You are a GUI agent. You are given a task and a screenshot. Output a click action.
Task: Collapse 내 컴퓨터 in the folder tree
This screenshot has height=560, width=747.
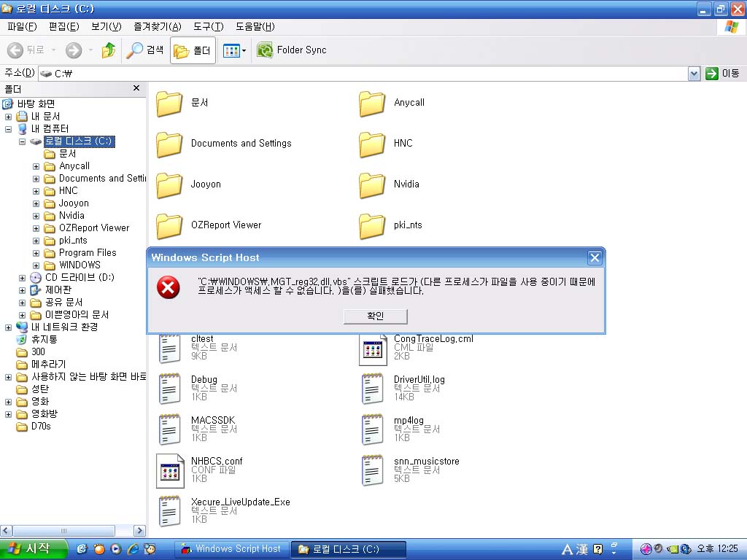click(8, 129)
